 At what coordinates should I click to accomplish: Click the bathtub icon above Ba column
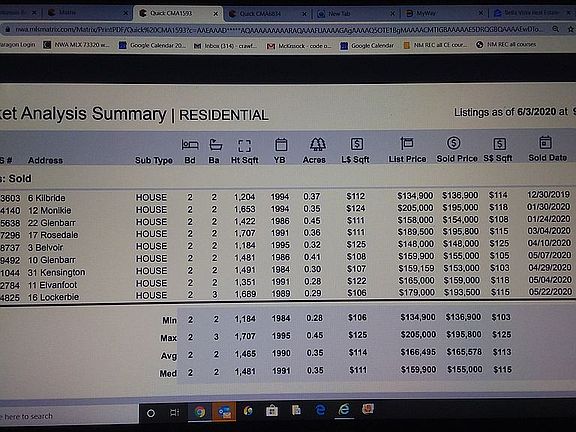click(x=216, y=145)
